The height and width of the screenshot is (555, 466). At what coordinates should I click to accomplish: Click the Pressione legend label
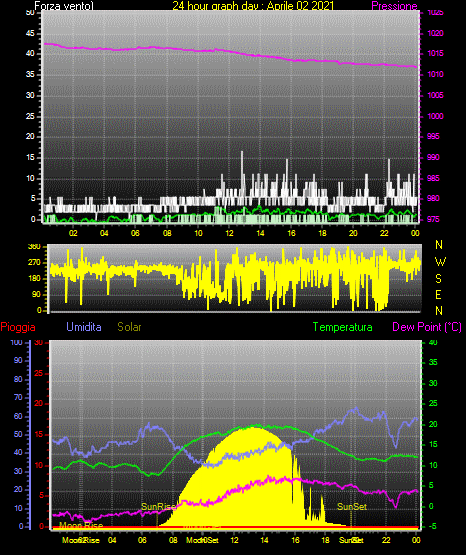394,6
